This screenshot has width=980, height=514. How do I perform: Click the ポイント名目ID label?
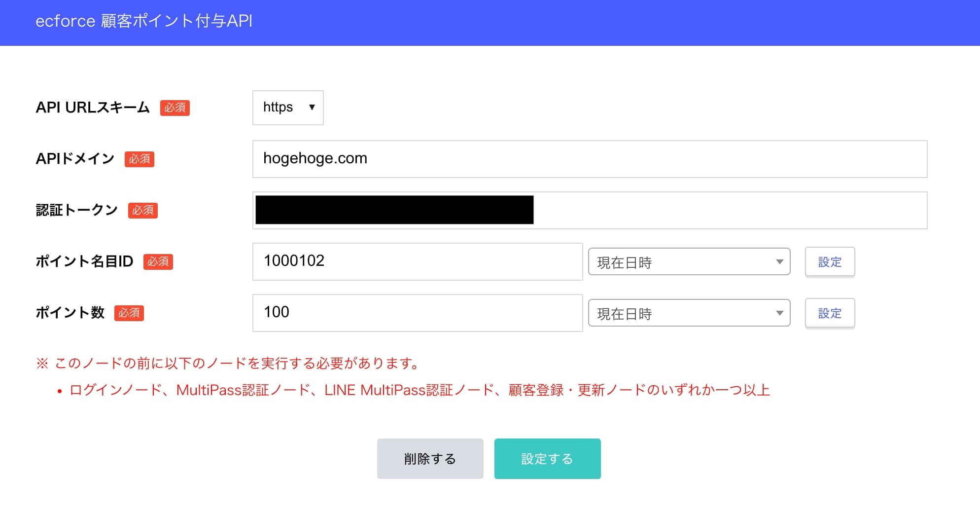84,261
